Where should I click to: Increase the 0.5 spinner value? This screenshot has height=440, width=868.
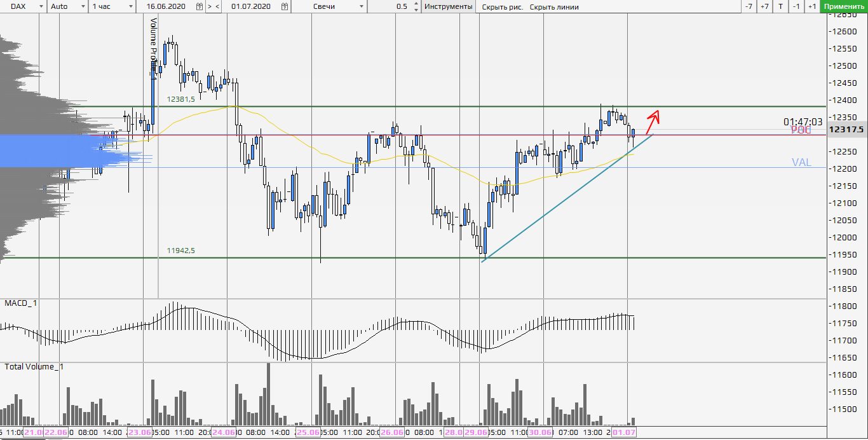tap(416, 4)
